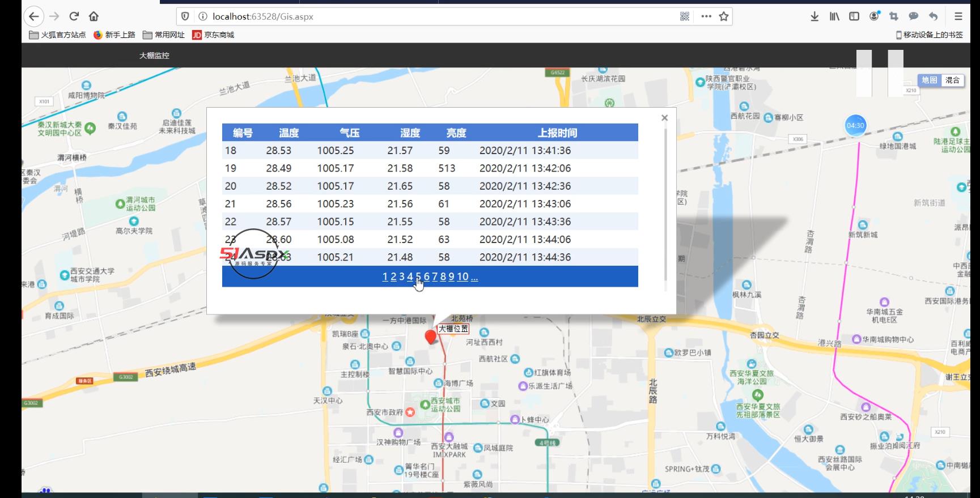Close the sensor data info popup

[x=665, y=118]
